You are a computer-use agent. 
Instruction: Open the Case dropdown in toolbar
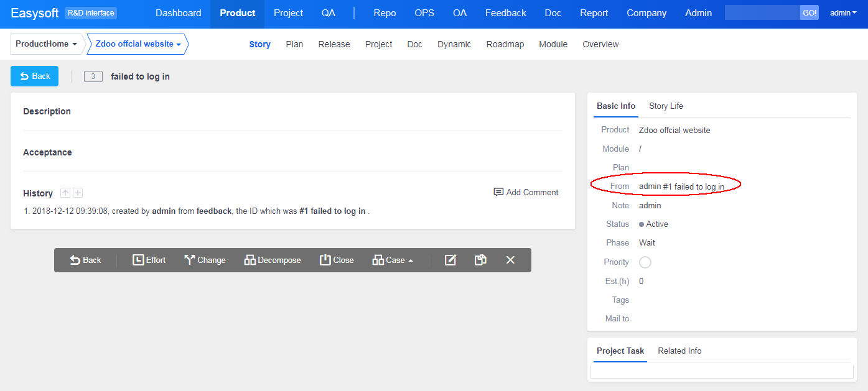[393, 260]
